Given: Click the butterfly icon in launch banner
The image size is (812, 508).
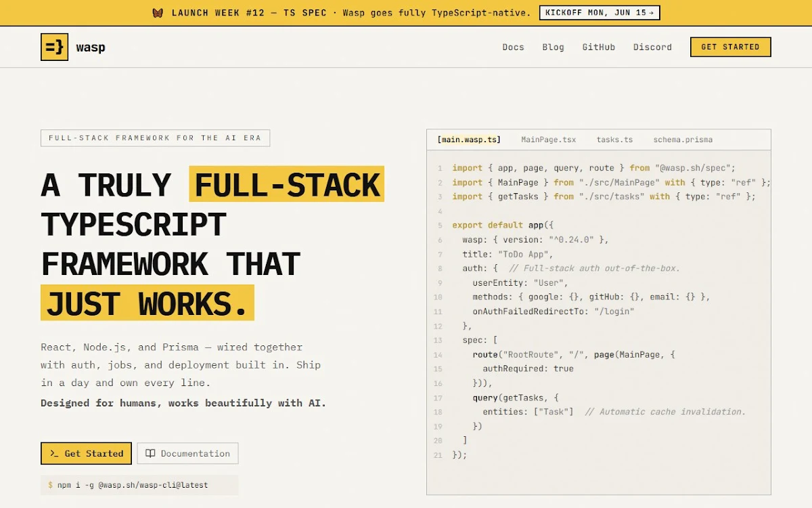Looking at the screenshot, I should click(158, 13).
